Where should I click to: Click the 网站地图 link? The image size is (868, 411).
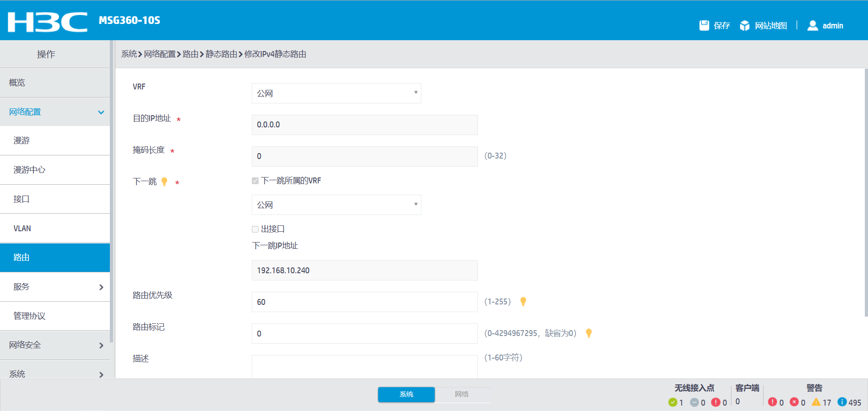pyautogui.click(x=771, y=26)
